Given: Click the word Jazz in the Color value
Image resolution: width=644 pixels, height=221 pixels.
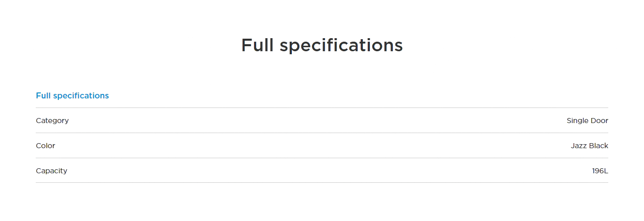Looking at the screenshot, I should point(579,146).
